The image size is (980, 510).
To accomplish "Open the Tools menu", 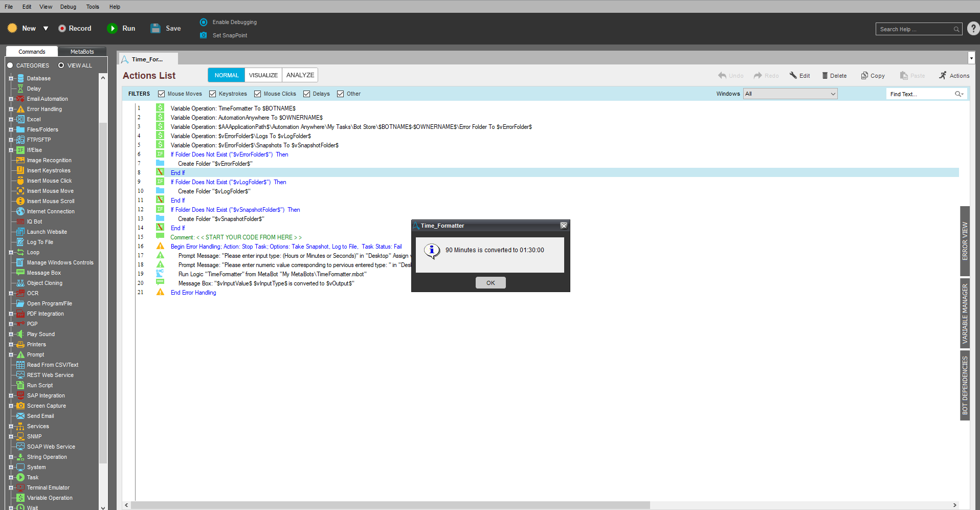I will [x=93, y=7].
